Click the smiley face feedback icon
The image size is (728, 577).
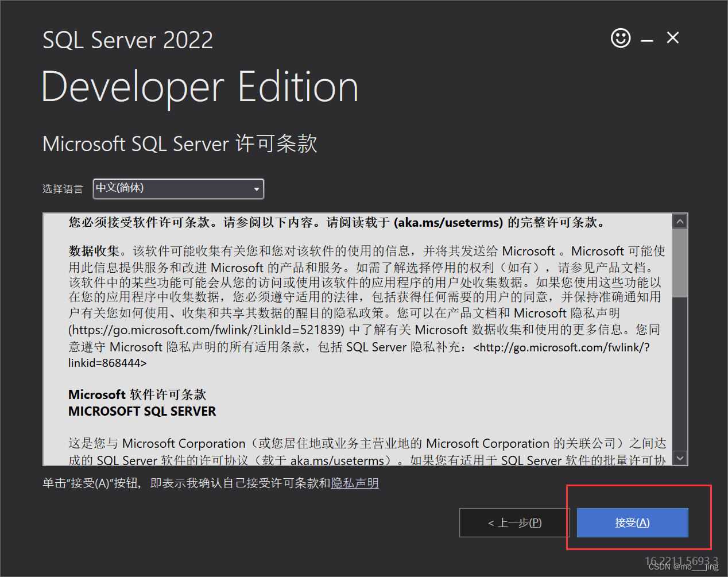coord(621,38)
